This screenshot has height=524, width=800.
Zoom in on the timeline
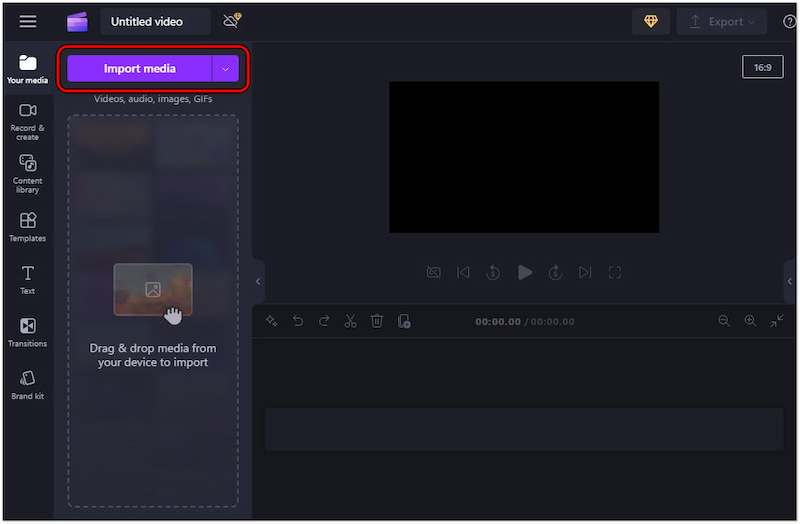pos(750,321)
